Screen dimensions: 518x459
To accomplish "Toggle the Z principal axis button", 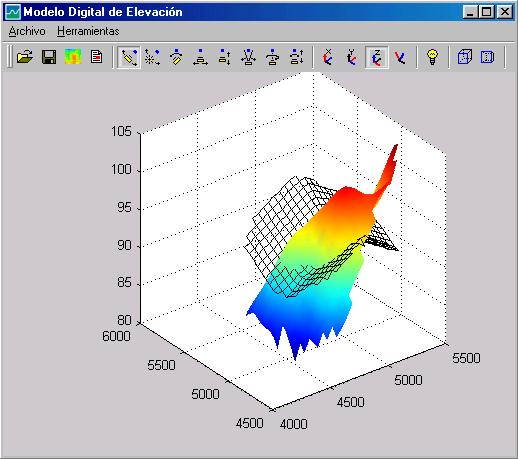I will click(377, 57).
